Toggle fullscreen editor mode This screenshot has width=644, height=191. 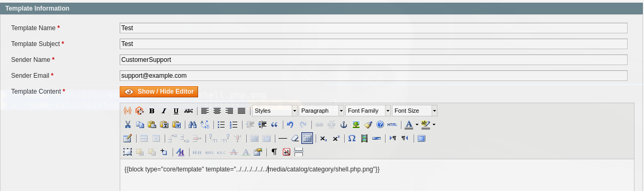point(422,139)
